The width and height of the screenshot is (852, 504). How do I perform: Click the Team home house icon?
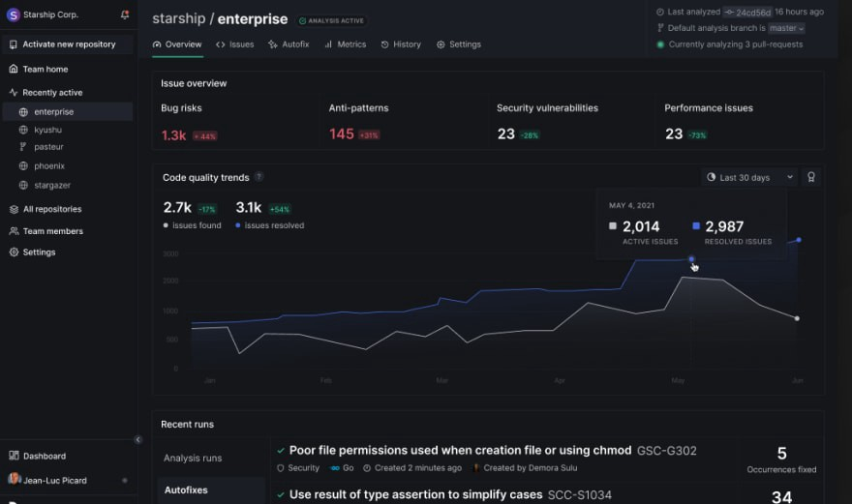14,70
